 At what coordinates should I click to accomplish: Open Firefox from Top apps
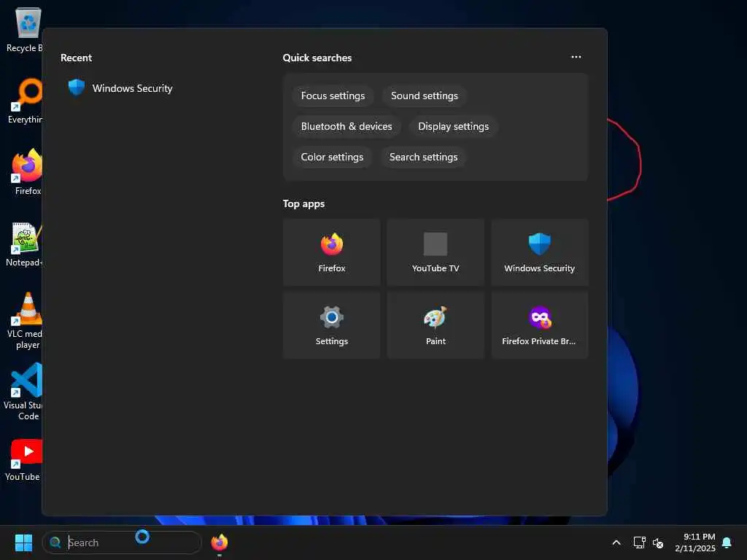coord(332,252)
